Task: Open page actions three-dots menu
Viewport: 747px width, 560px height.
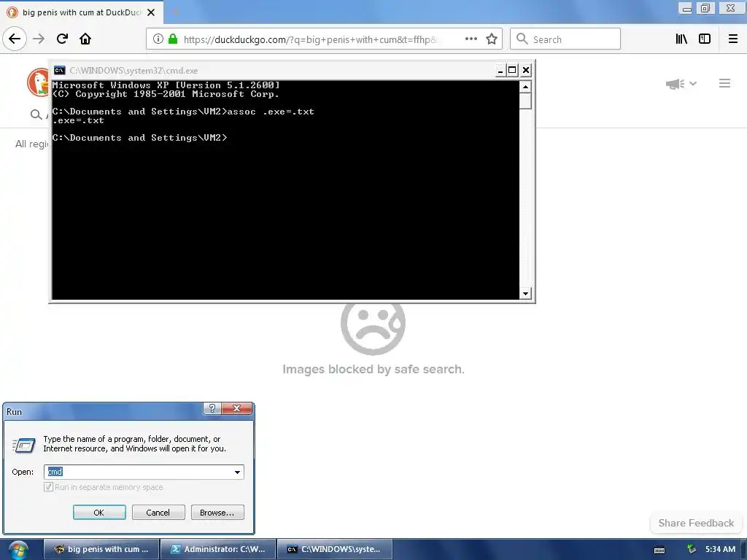Action: click(x=471, y=39)
